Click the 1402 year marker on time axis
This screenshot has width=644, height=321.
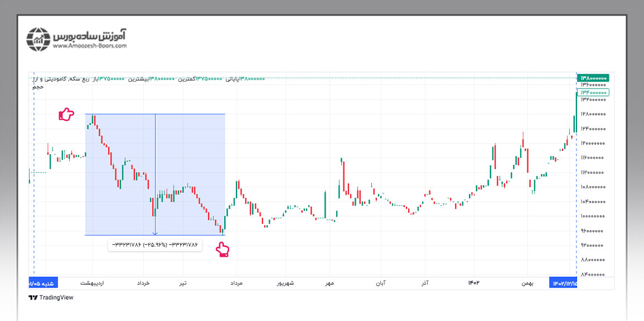pos(474,283)
